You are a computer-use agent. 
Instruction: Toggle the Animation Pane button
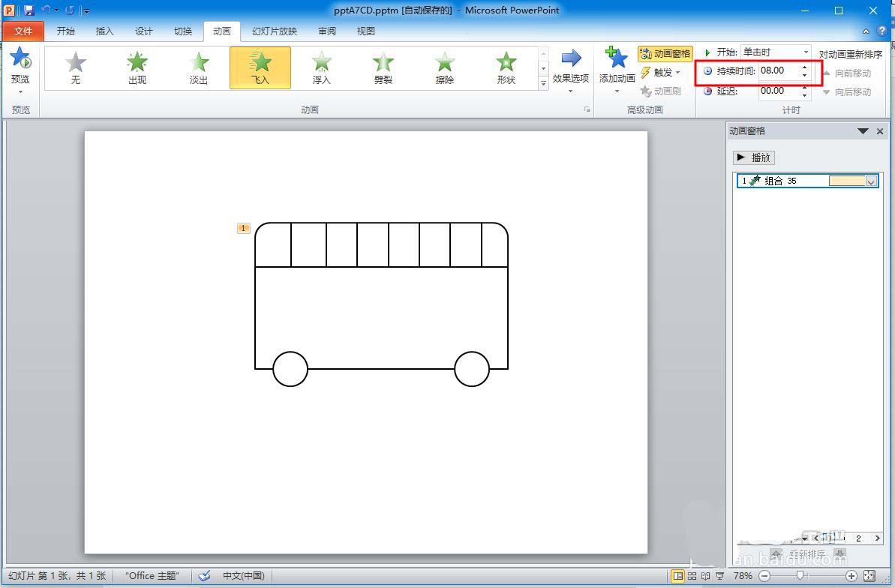665,54
